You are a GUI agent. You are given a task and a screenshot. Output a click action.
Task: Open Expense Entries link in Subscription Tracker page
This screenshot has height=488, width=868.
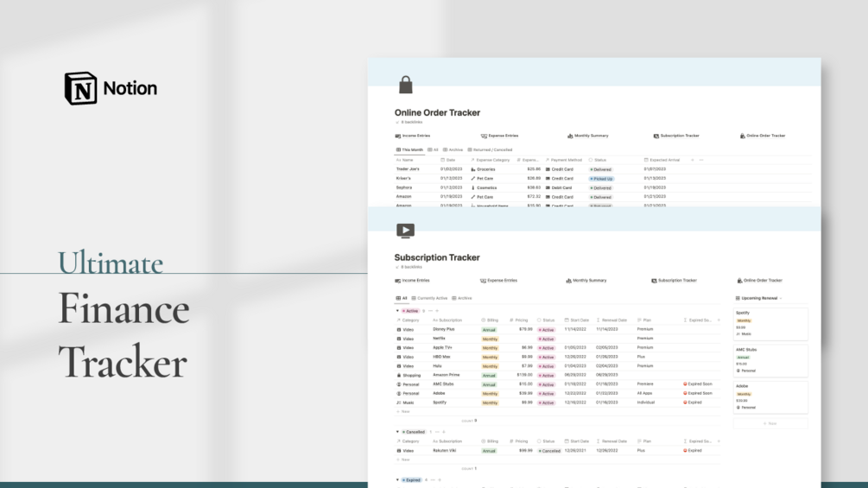pyautogui.click(x=498, y=281)
